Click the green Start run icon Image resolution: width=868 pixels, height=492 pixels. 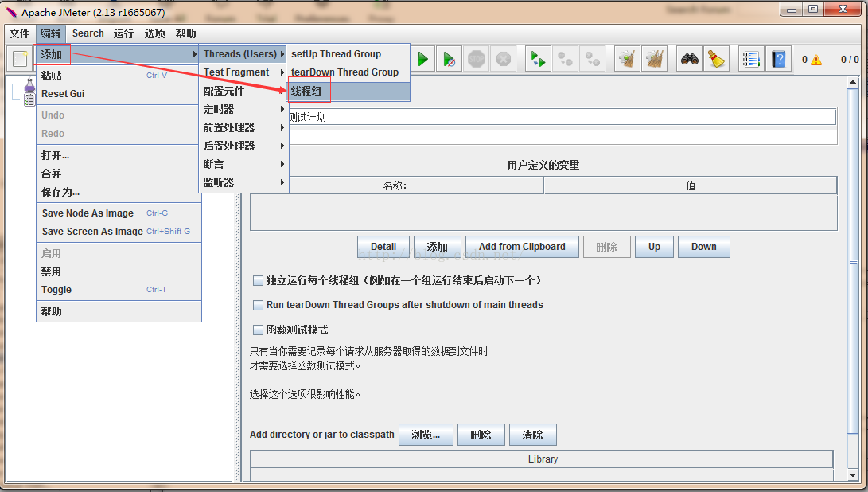423,59
